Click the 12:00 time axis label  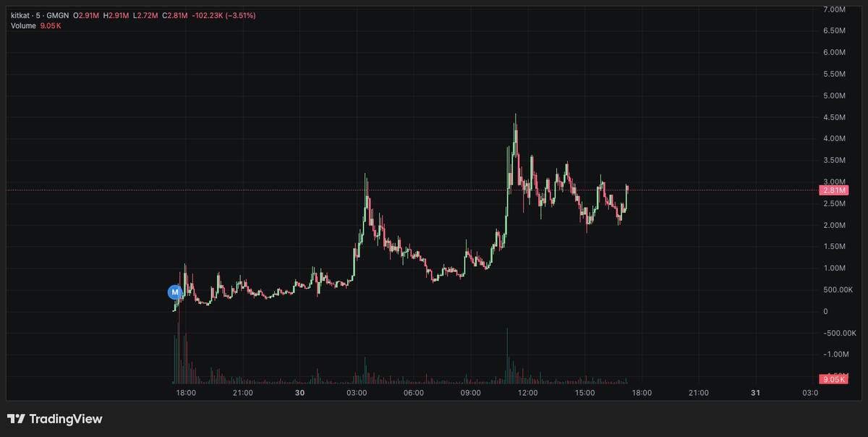(528, 393)
